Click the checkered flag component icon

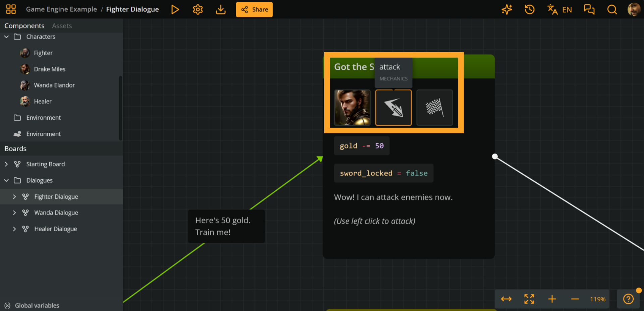[435, 108]
